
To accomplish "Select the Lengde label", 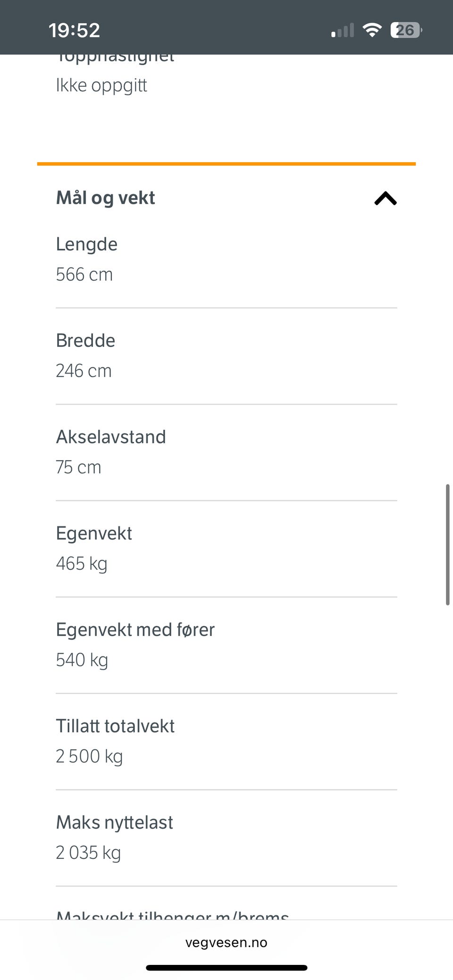I will point(86,244).
